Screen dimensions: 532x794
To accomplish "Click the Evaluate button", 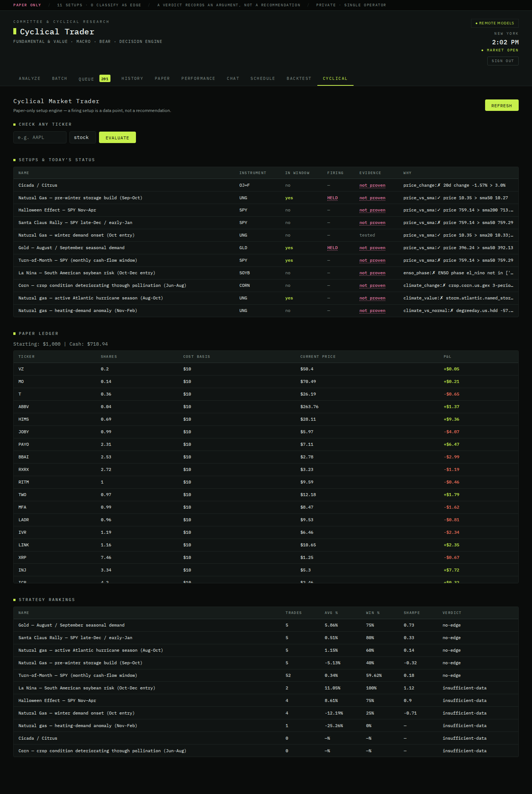I will (x=117, y=138).
